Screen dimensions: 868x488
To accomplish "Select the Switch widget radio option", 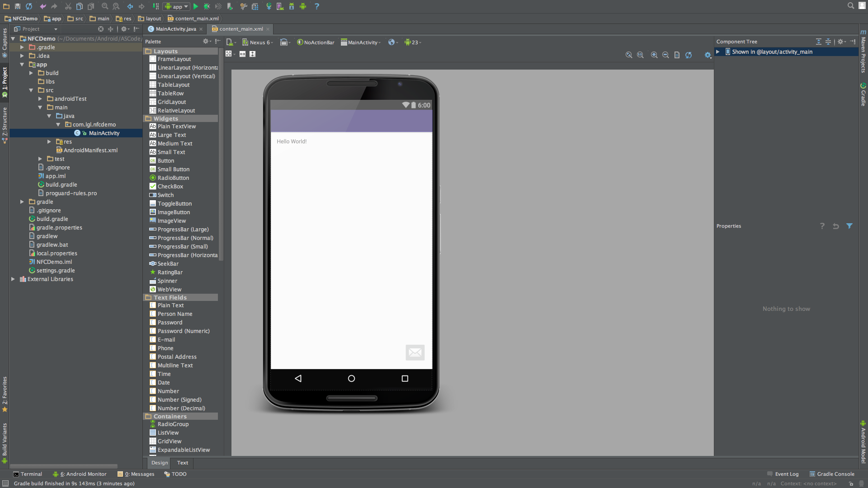I will point(165,195).
